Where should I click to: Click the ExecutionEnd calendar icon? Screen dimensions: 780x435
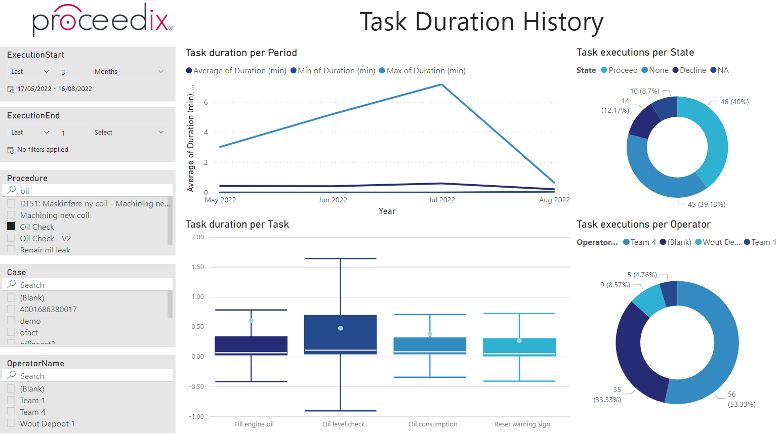click(x=11, y=149)
